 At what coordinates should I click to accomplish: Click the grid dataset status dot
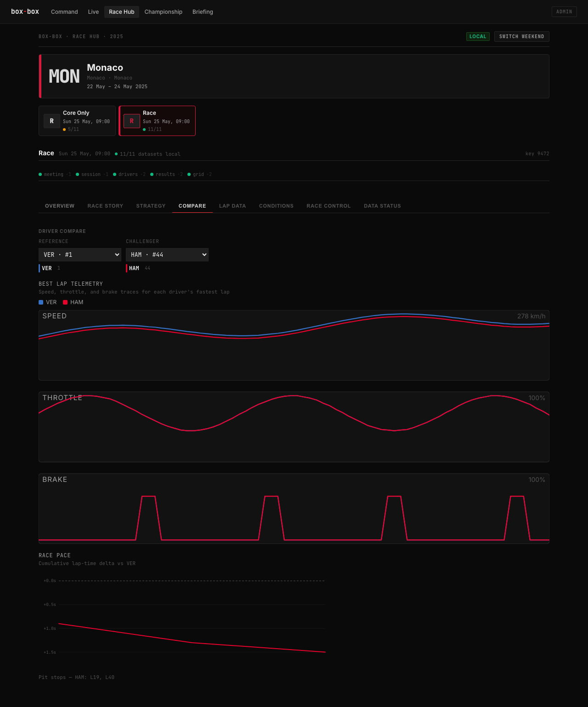coord(189,175)
